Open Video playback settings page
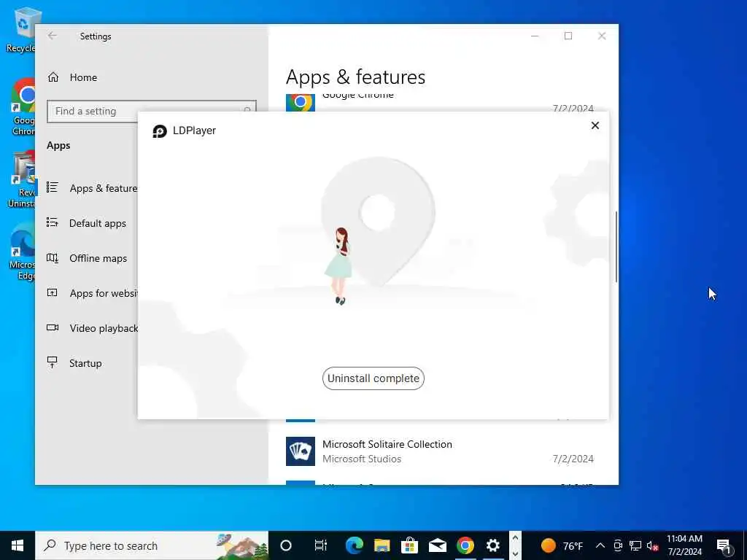747x560 pixels. [x=91, y=328]
